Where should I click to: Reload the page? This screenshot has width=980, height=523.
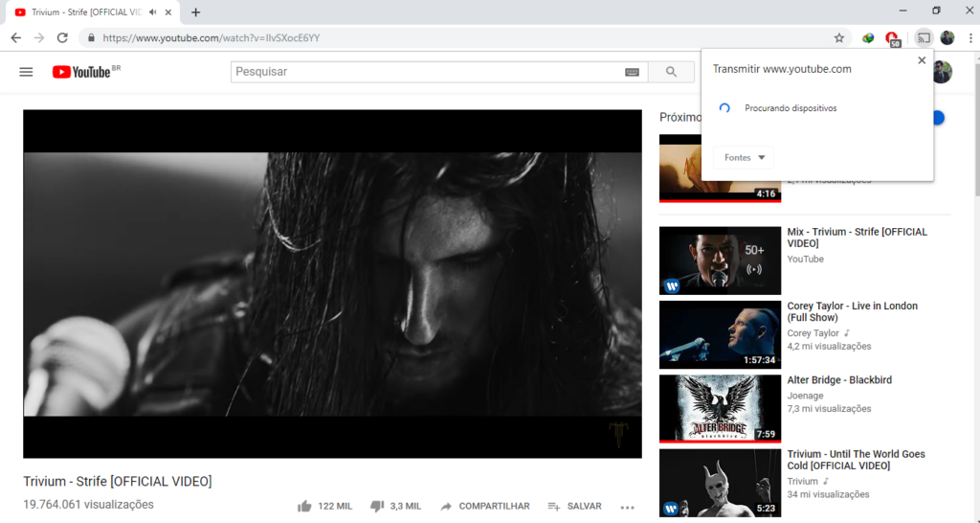pyautogui.click(x=63, y=38)
